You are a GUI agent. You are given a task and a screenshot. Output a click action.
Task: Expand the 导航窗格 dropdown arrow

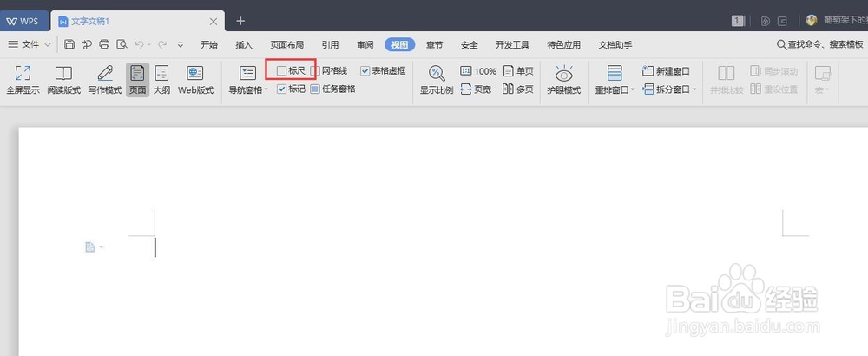click(x=266, y=89)
